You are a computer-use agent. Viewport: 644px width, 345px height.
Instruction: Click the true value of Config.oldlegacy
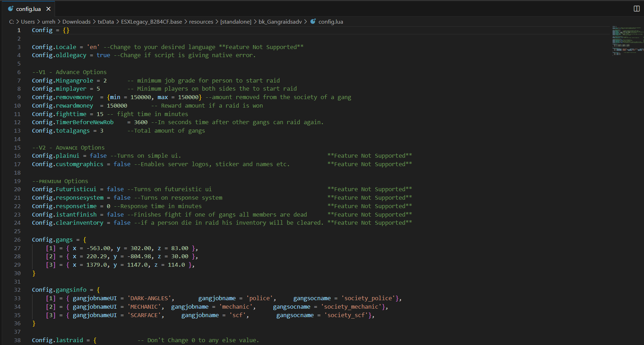pyautogui.click(x=103, y=55)
